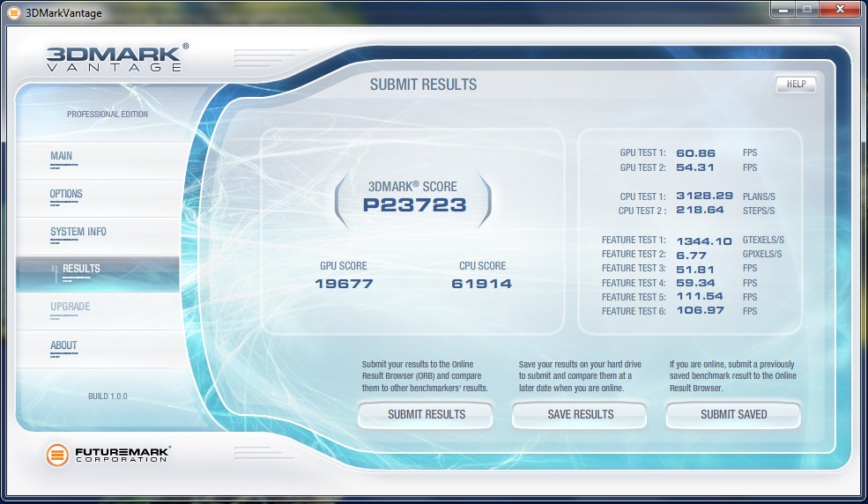The image size is (868, 504).
Task: Click the Online Result Browser description text
Action: tap(425, 376)
